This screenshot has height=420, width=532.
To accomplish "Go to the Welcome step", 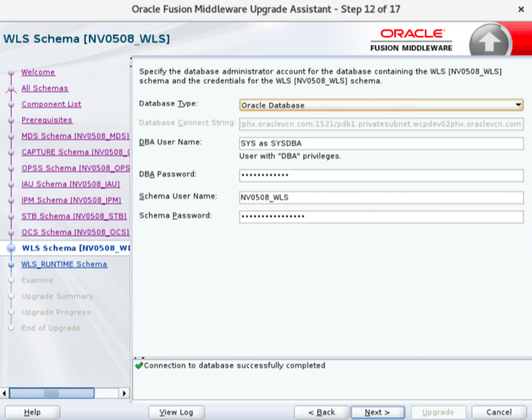I will pos(38,72).
